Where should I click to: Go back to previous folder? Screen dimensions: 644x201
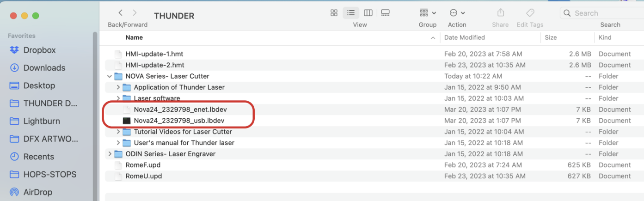(121, 13)
